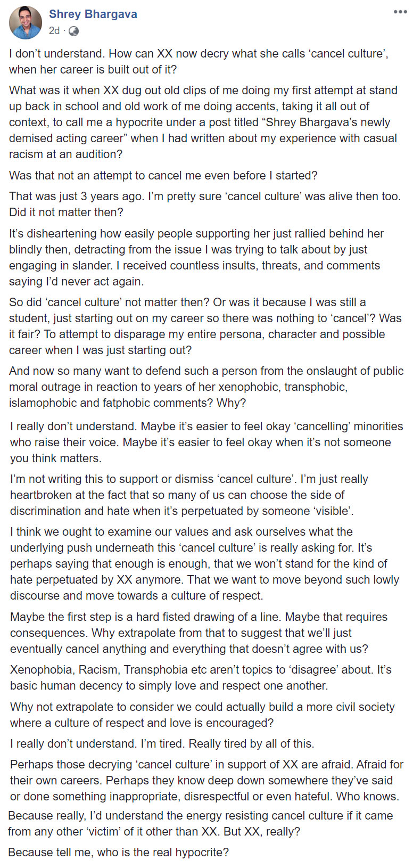Open the post options three-dot menu
The image size is (413, 868).
point(400,12)
